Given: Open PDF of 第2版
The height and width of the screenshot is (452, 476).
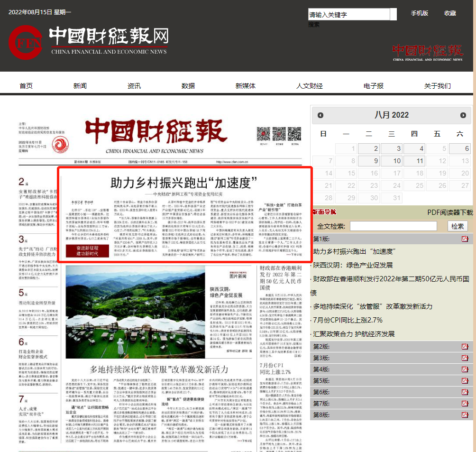Looking at the screenshot, I should tap(465, 347).
